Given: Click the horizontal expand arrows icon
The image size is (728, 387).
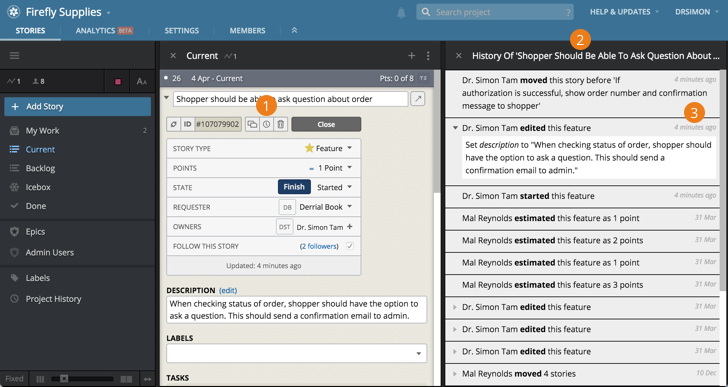Looking at the screenshot, I should [x=147, y=379].
